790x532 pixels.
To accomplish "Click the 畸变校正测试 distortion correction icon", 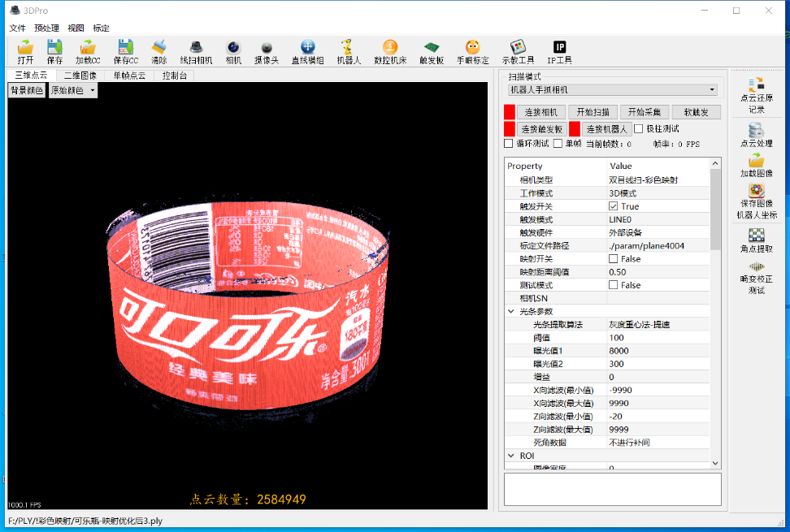I will click(x=756, y=277).
